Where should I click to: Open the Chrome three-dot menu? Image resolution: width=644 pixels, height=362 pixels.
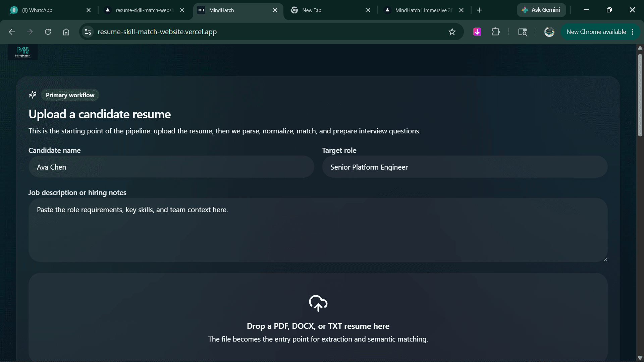633,32
